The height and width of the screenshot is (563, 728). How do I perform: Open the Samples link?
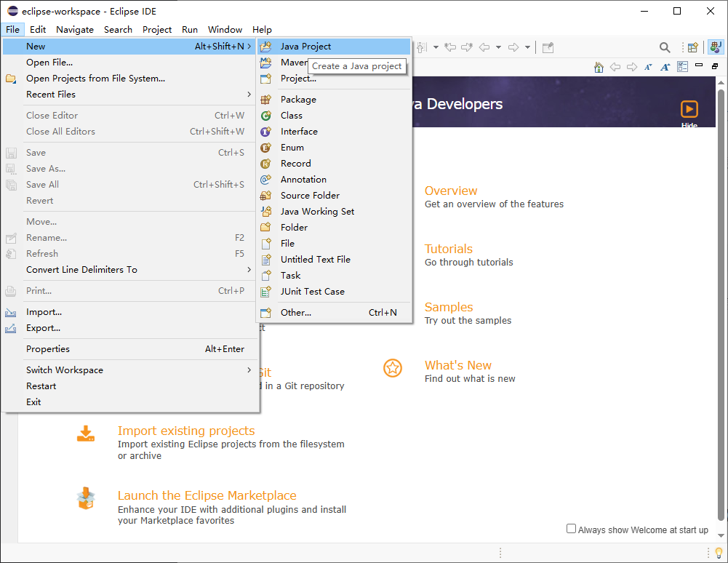(449, 306)
